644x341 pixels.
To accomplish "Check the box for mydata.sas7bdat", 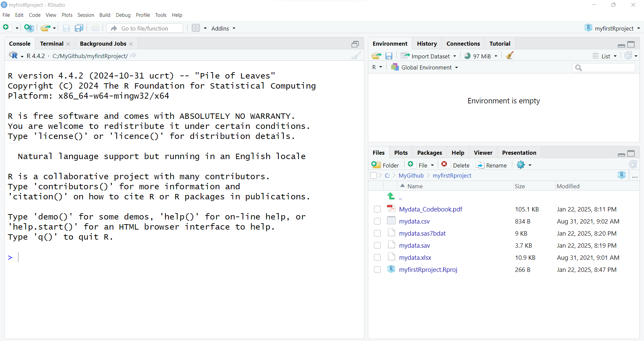I will click(377, 233).
